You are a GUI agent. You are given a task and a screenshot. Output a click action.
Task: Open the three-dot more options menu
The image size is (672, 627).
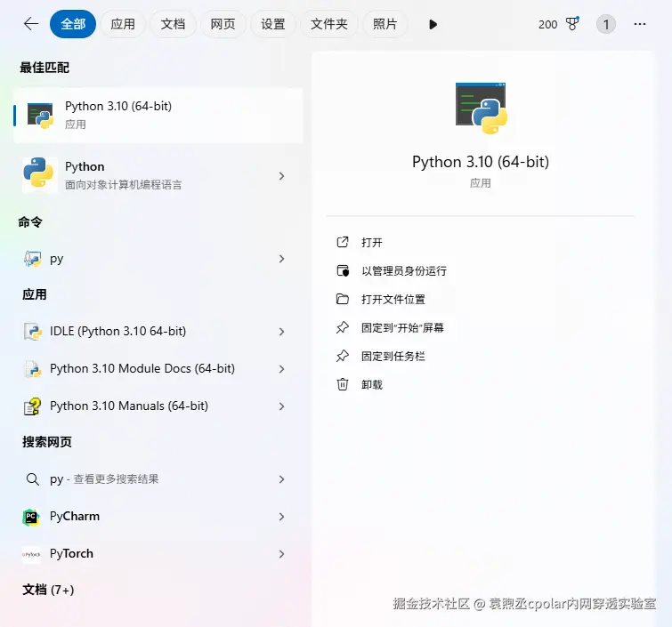[640, 24]
